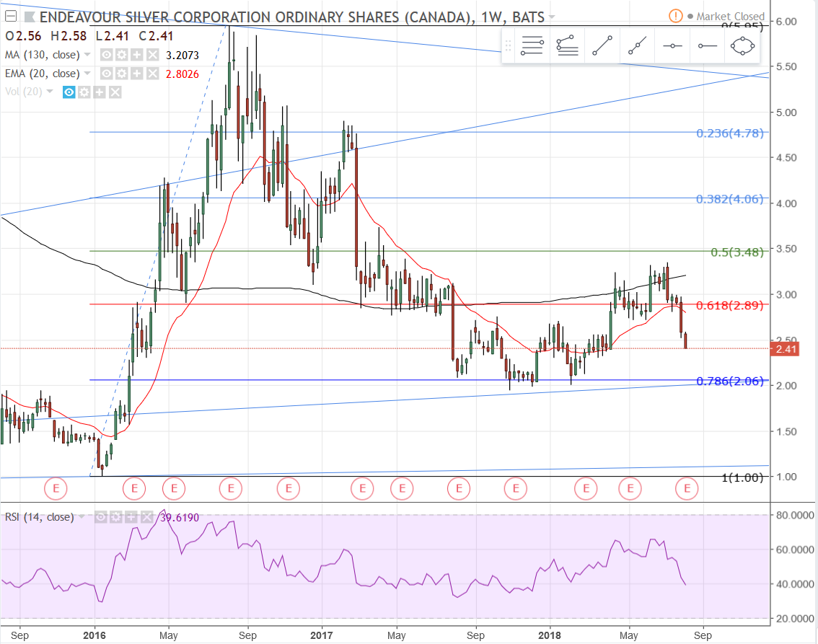Select the 0.786(2.06) Fibonacci level label
818x644 pixels.
point(730,381)
